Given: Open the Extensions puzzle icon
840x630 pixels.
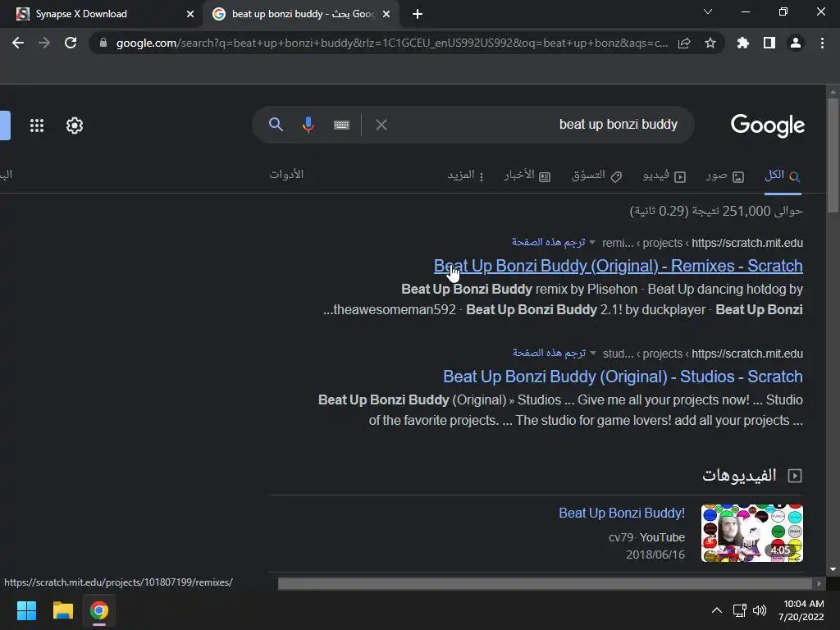Looking at the screenshot, I should point(742,43).
